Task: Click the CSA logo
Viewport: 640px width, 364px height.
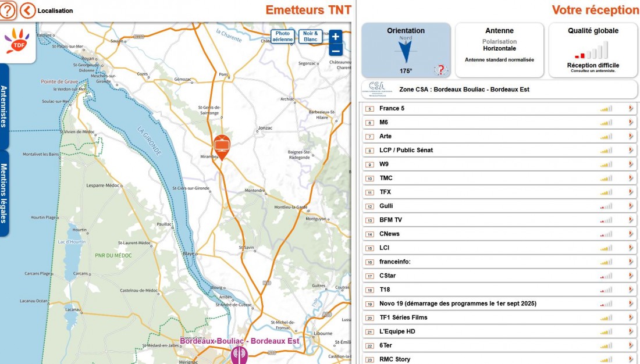Action: (x=376, y=88)
